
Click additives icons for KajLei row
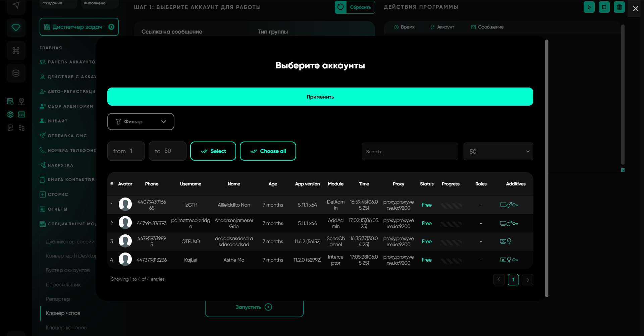pyautogui.click(x=509, y=260)
